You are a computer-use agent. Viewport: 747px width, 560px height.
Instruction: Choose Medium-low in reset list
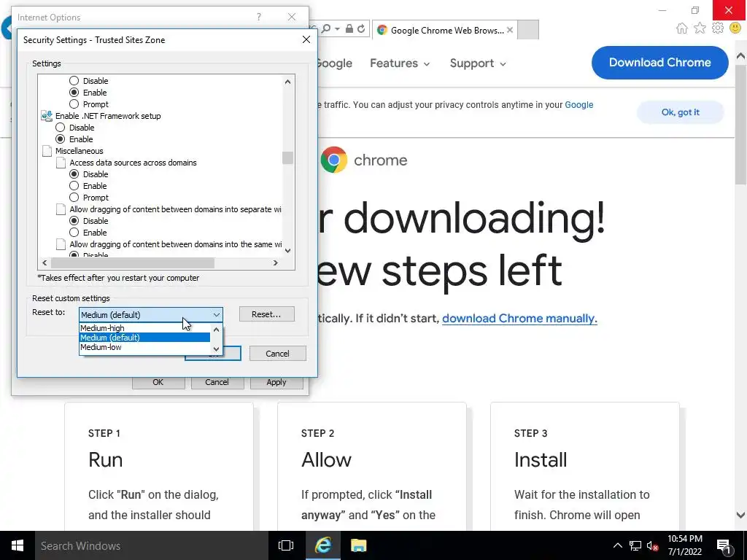[x=145, y=347]
